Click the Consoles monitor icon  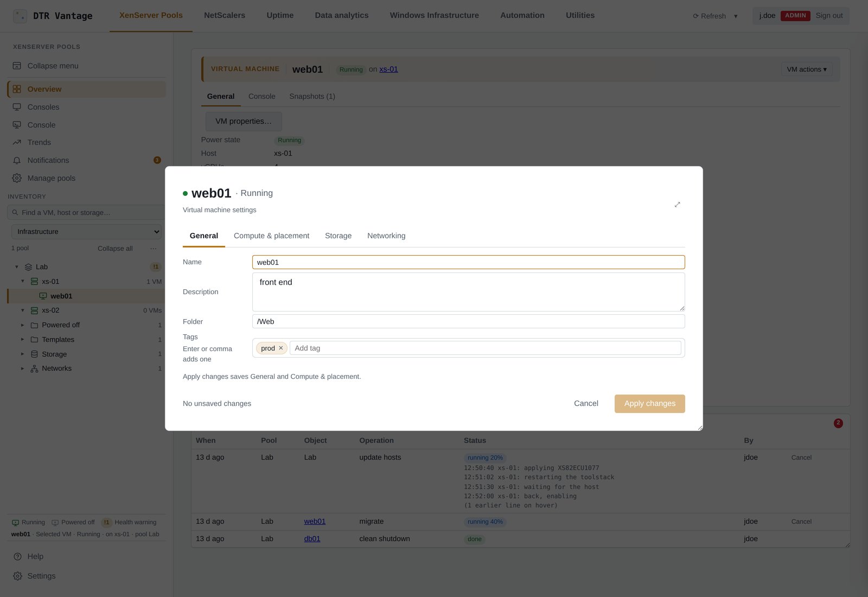[x=17, y=107]
